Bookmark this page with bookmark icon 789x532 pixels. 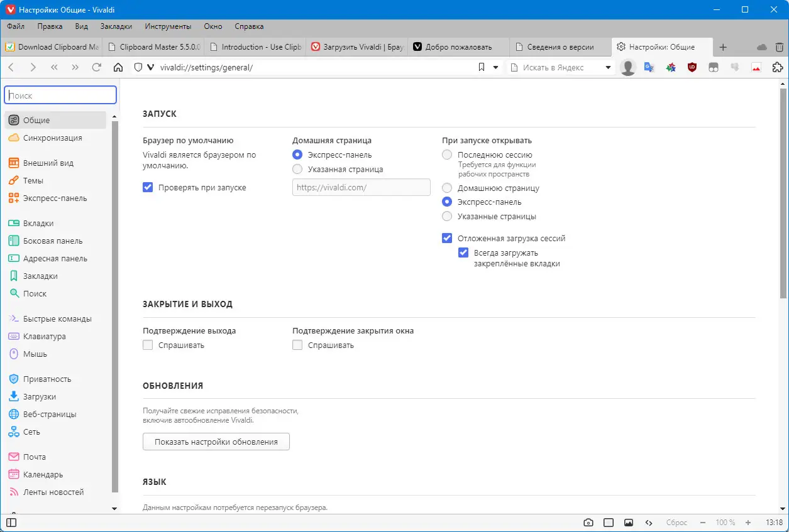coord(482,67)
